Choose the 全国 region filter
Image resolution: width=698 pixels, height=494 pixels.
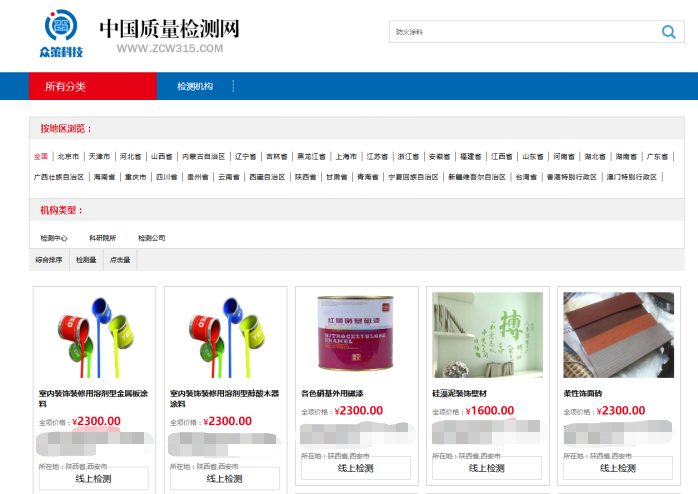coord(41,157)
